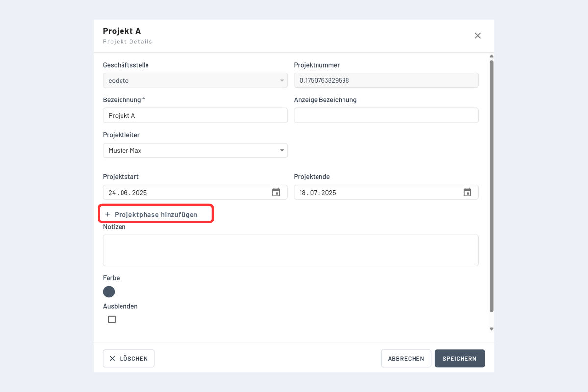This screenshot has height=392, width=588.
Task: Click plus icon for Projektphase hinzufügen
Action: [x=108, y=214]
